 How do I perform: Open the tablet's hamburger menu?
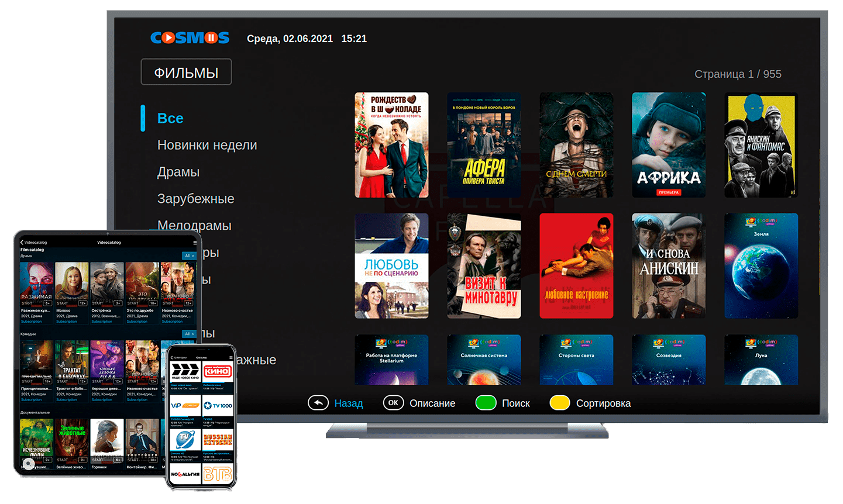(195, 242)
